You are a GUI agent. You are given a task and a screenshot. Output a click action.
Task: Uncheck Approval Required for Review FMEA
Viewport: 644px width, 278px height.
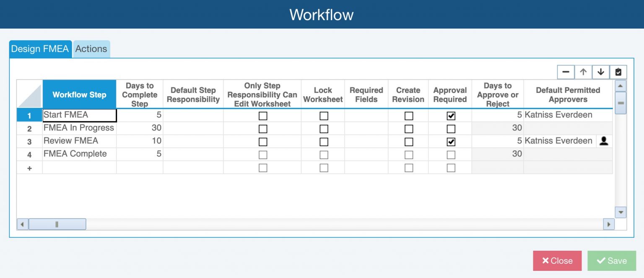coord(450,142)
